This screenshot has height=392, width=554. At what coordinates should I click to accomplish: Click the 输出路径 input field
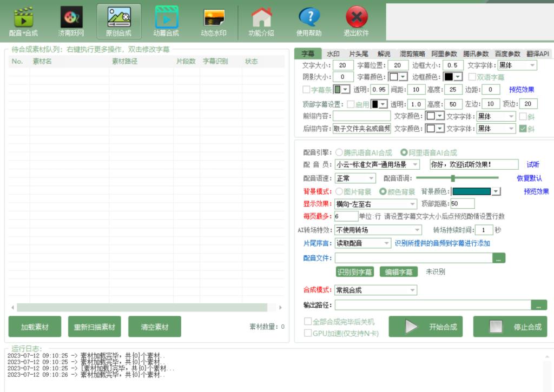click(433, 305)
